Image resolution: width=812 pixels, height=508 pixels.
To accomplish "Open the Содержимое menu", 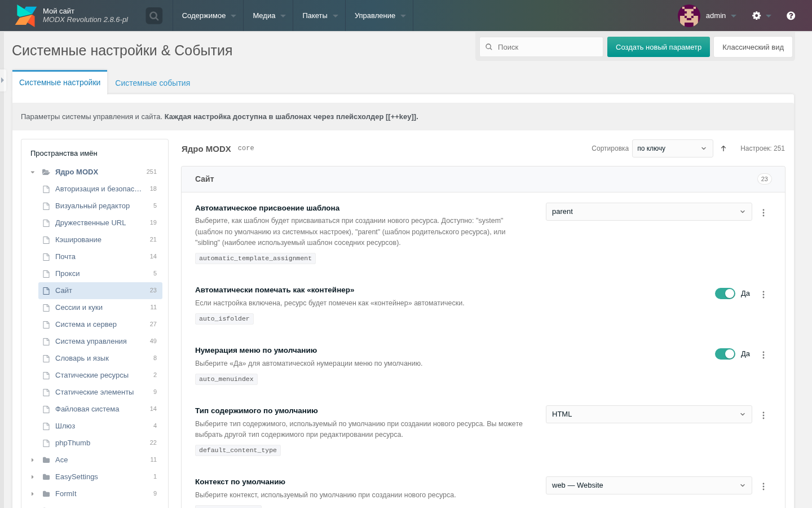I will tap(208, 16).
